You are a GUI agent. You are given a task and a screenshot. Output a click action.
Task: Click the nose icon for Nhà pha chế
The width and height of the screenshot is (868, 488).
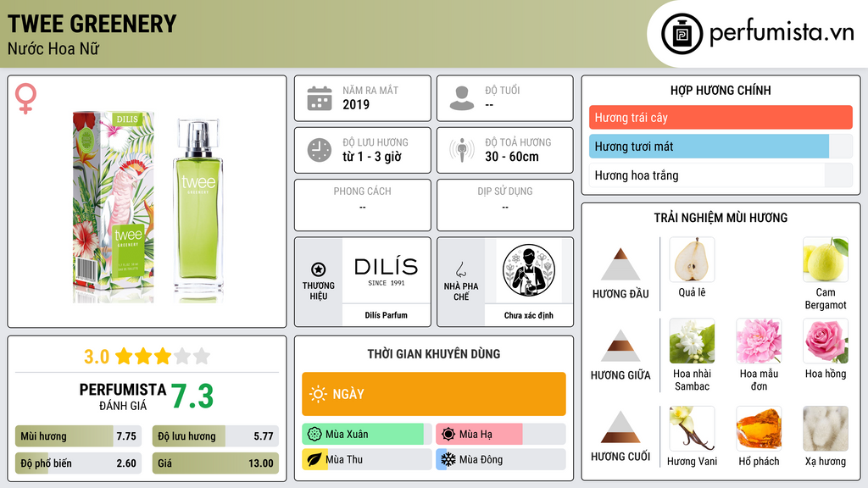(x=461, y=269)
